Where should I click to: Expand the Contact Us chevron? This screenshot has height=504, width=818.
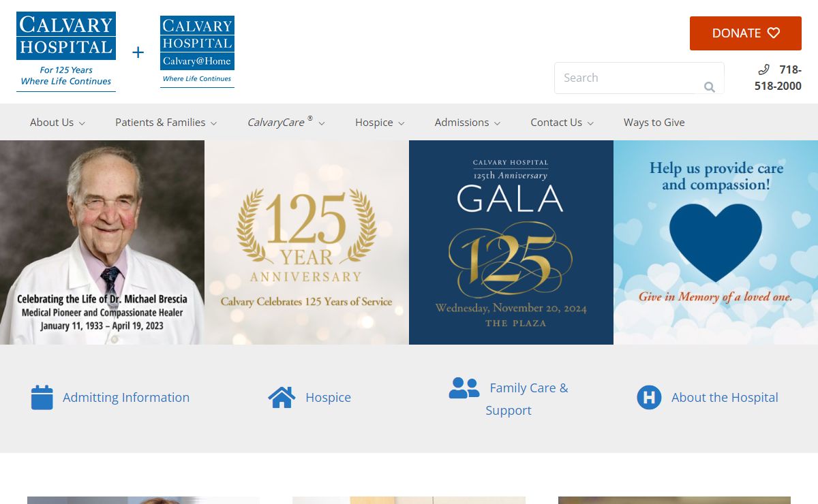coord(590,123)
